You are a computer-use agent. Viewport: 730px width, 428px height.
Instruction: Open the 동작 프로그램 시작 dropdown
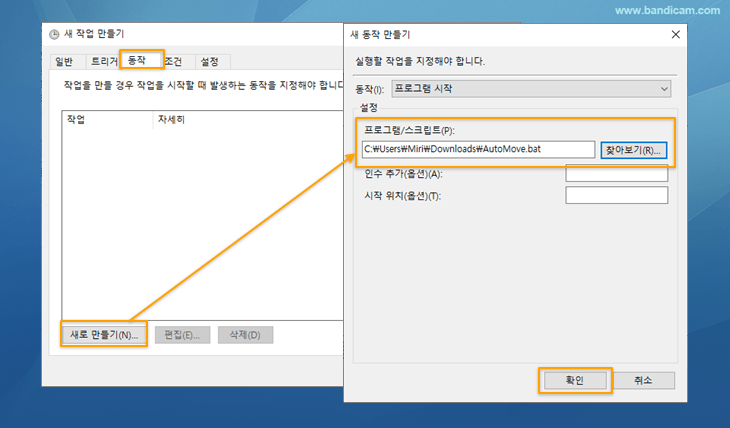[x=531, y=88]
